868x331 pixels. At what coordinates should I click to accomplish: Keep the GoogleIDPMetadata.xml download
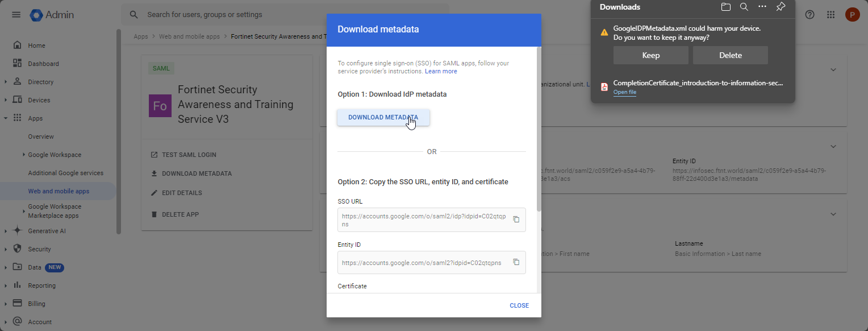[x=651, y=55]
